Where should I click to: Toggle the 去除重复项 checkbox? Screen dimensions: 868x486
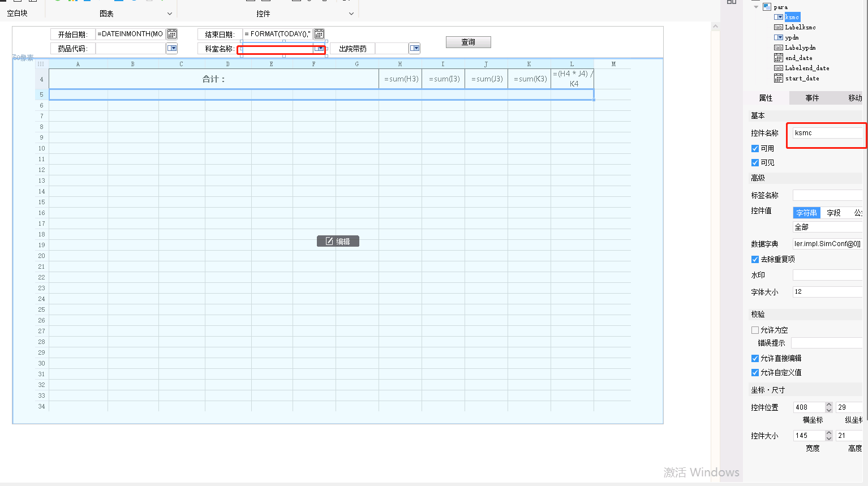coord(755,259)
